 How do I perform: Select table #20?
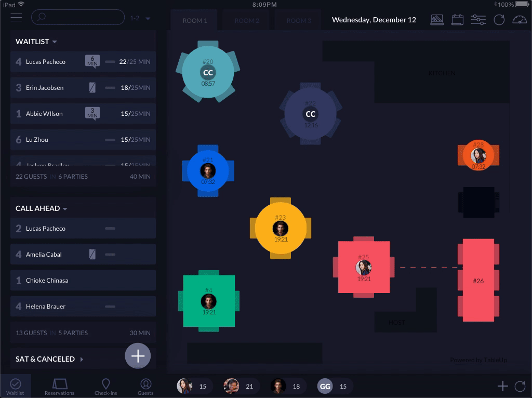click(x=208, y=72)
